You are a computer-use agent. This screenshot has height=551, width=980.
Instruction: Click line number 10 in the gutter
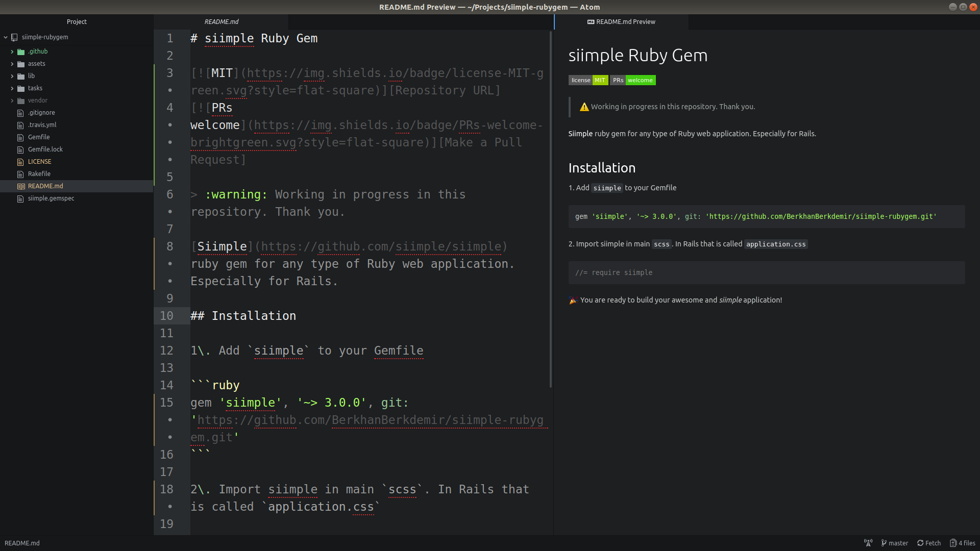pyautogui.click(x=166, y=316)
